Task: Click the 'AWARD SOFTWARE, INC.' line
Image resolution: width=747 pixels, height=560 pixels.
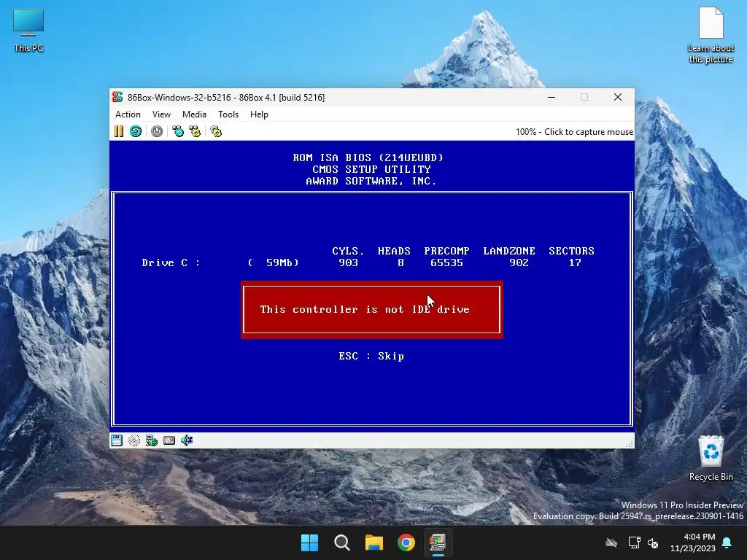Action: (371, 182)
